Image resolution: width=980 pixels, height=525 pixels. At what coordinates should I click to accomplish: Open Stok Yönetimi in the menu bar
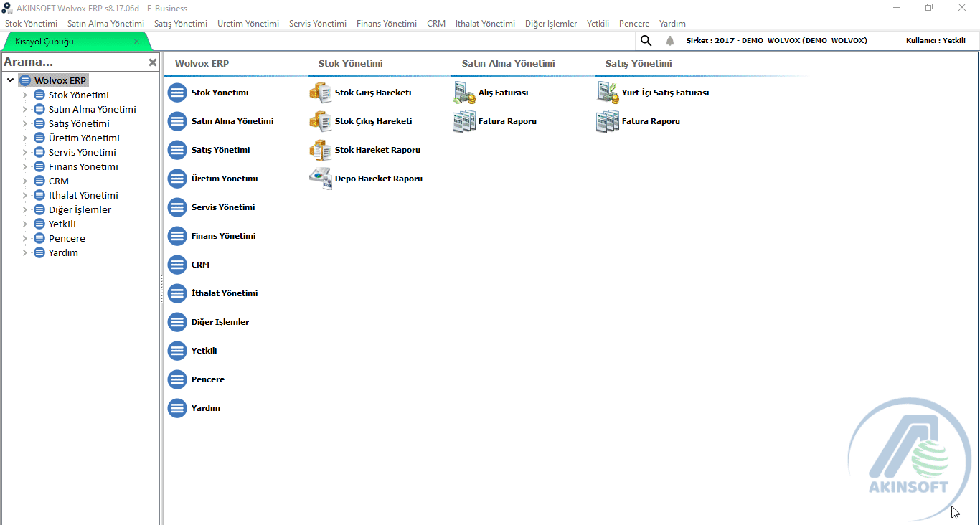pos(31,24)
